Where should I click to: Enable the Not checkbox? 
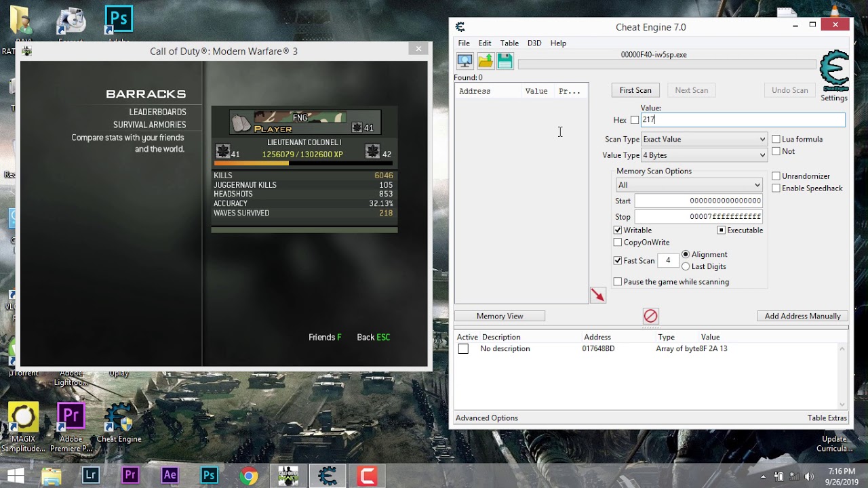click(x=776, y=151)
